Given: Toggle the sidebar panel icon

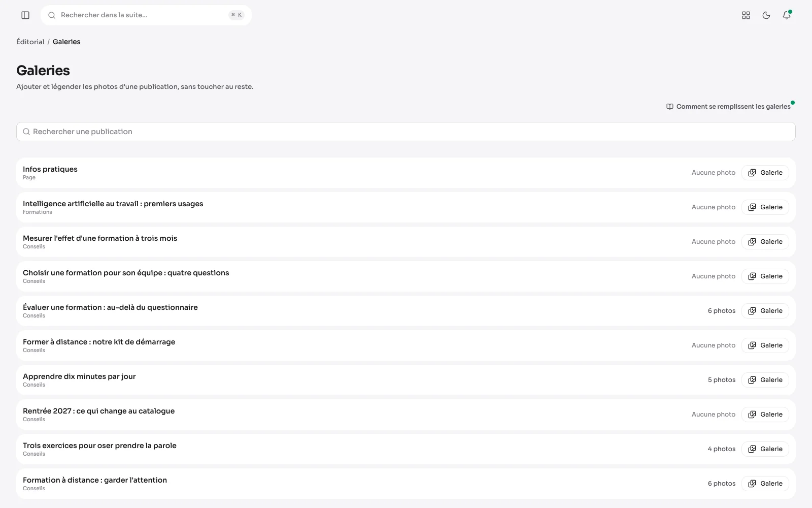Looking at the screenshot, I should pyautogui.click(x=25, y=15).
